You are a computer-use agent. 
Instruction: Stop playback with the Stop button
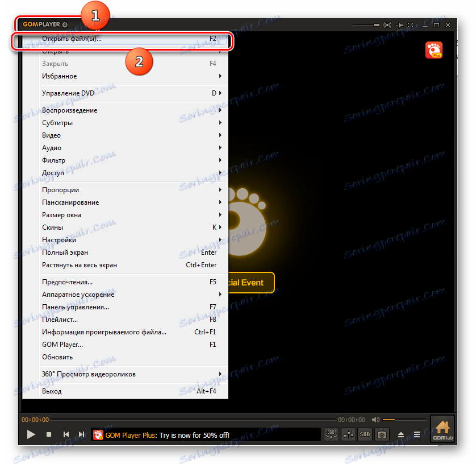(x=49, y=434)
